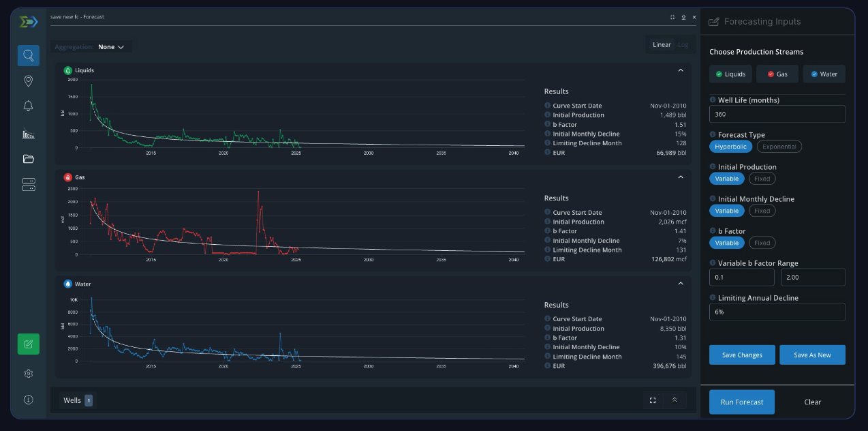Click the green edit forecast icon
Viewport: 868px width, 431px height.
29,344
